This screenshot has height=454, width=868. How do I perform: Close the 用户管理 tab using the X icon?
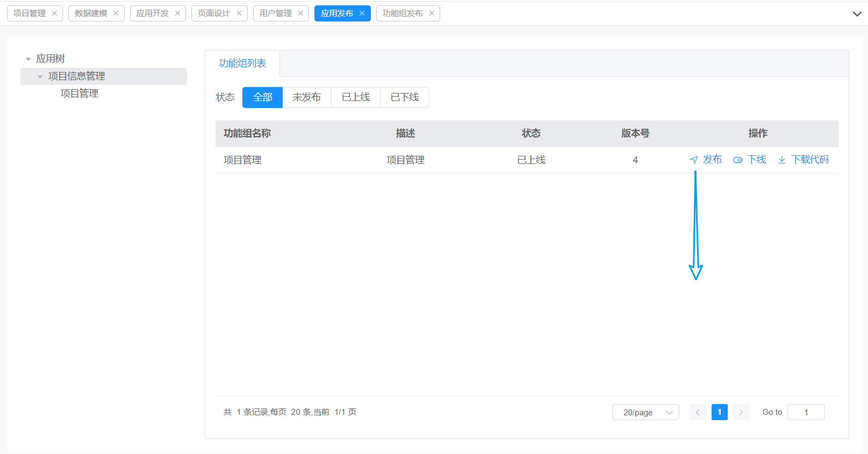pyautogui.click(x=300, y=13)
